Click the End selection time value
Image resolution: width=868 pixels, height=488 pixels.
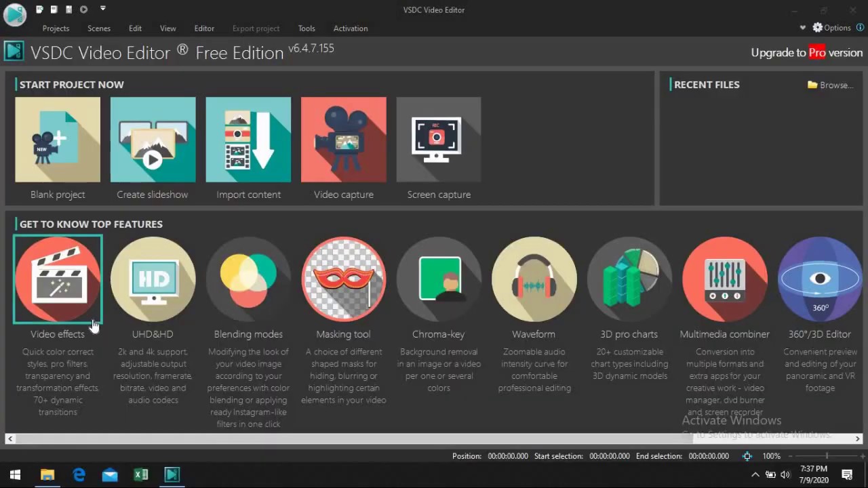click(x=709, y=456)
